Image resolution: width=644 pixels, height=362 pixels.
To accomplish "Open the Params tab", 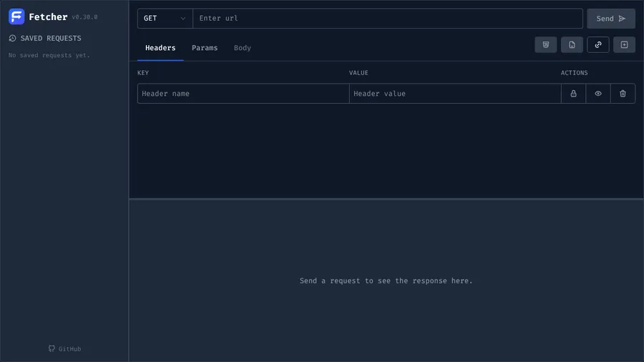I will pyautogui.click(x=205, y=48).
